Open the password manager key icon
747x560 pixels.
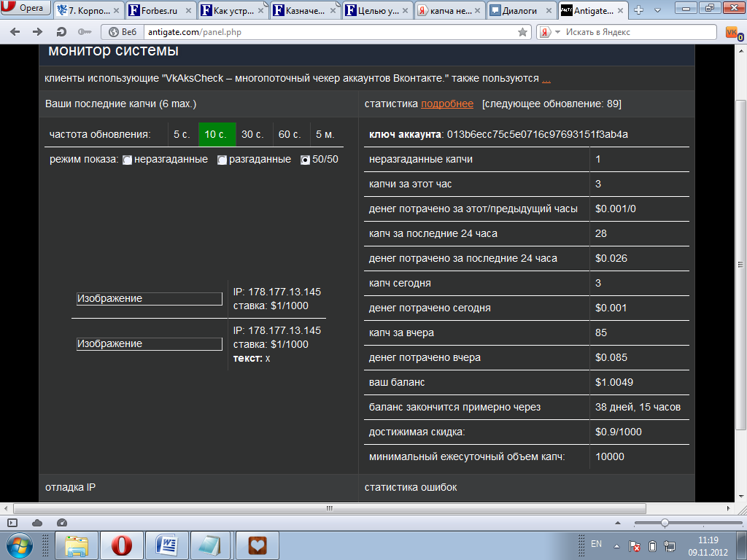85,32
